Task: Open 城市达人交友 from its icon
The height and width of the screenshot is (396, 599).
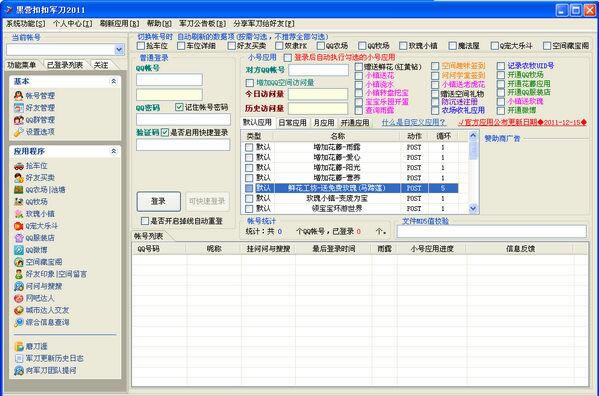Action: tap(18, 310)
